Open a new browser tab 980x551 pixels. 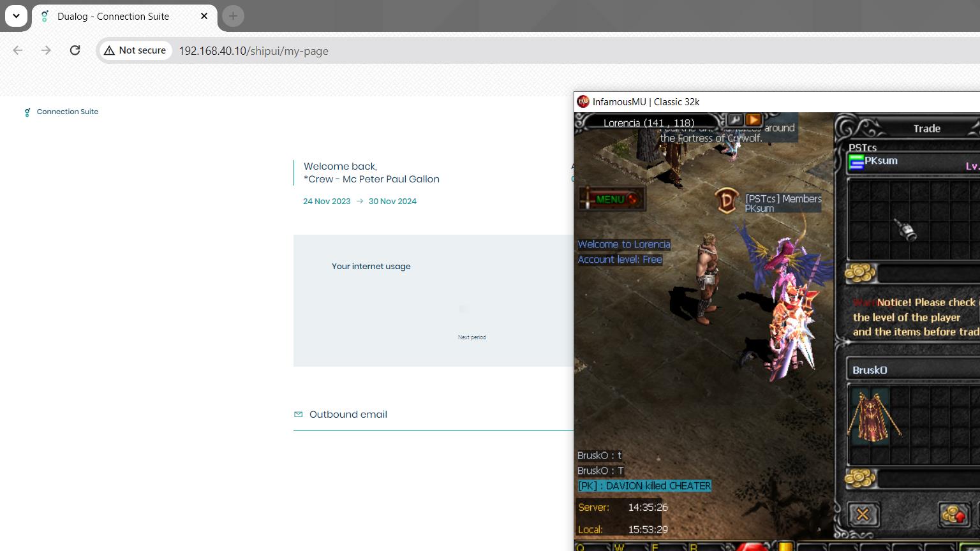point(233,16)
